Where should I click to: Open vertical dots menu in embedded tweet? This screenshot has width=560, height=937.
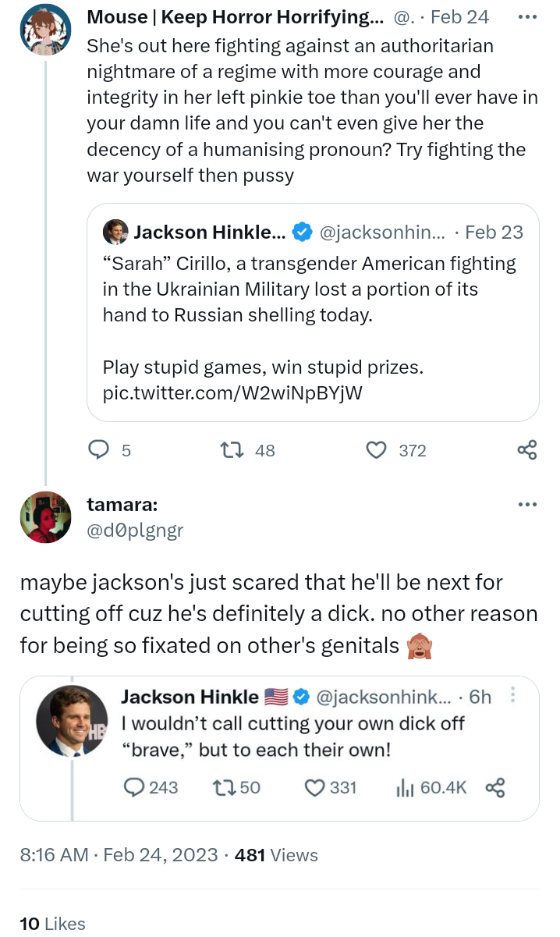pos(513,695)
